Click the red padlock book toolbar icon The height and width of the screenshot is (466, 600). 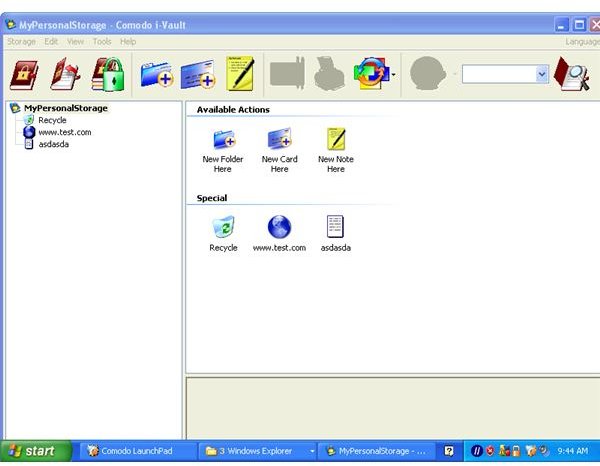click(24, 75)
